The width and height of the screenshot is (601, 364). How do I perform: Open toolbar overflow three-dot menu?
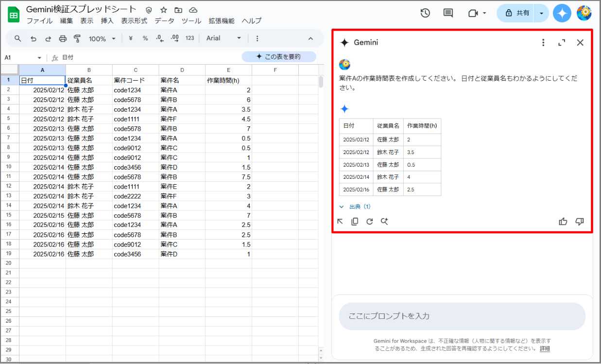tap(257, 38)
